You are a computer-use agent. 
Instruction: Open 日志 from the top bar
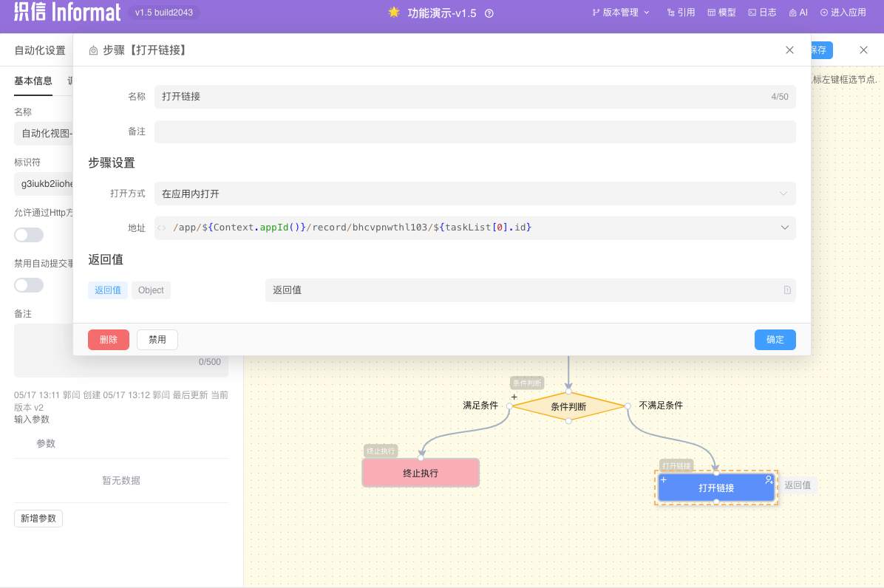pyautogui.click(x=762, y=13)
